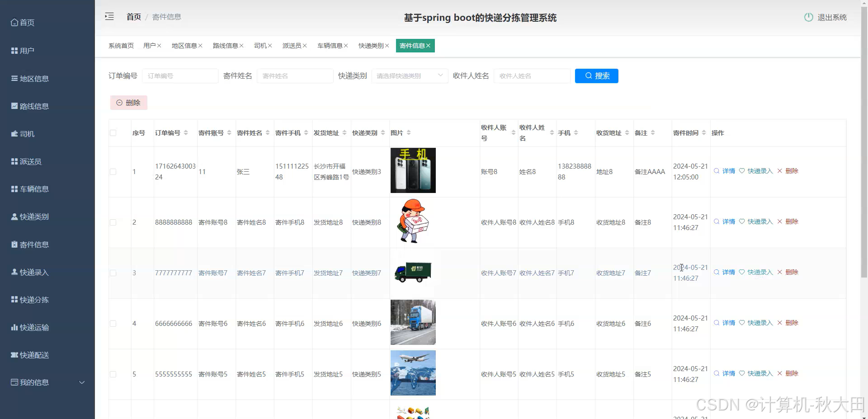This screenshot has width=868, height=419.
Task: Focus the 收件人姓名 search field
Action: click(x=532, y=76)
